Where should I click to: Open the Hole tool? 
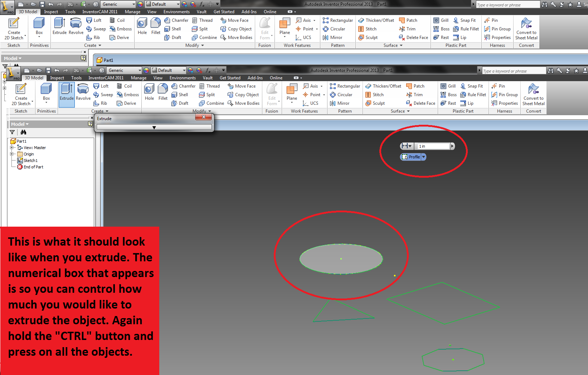149,92
